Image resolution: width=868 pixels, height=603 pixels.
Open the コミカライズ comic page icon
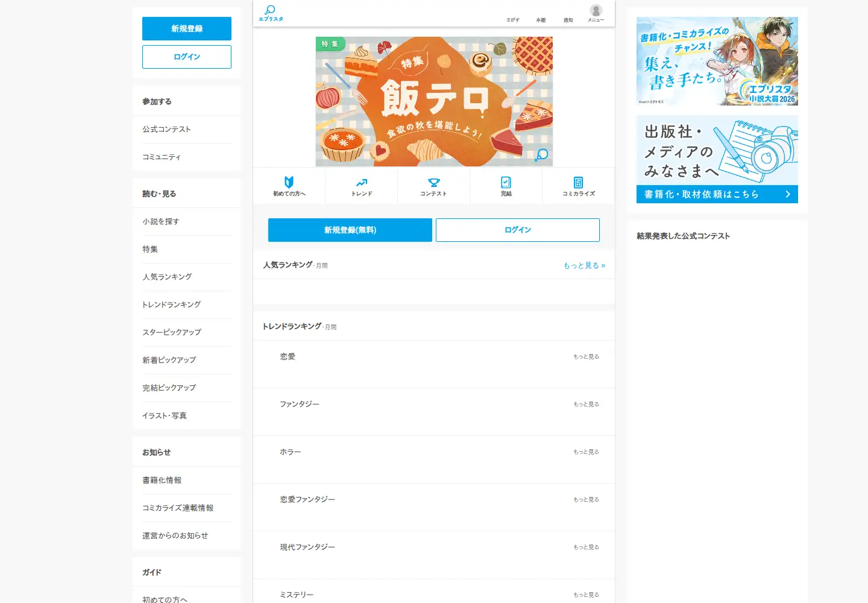579,182
